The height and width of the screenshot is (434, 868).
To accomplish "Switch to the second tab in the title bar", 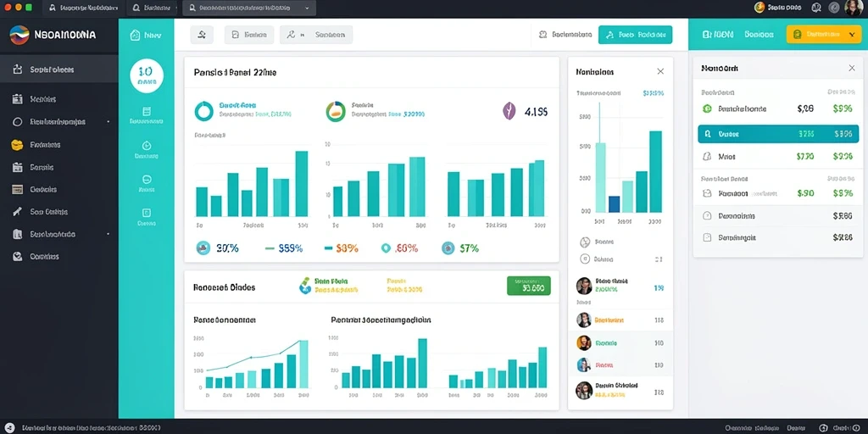I will click(151, 8).
